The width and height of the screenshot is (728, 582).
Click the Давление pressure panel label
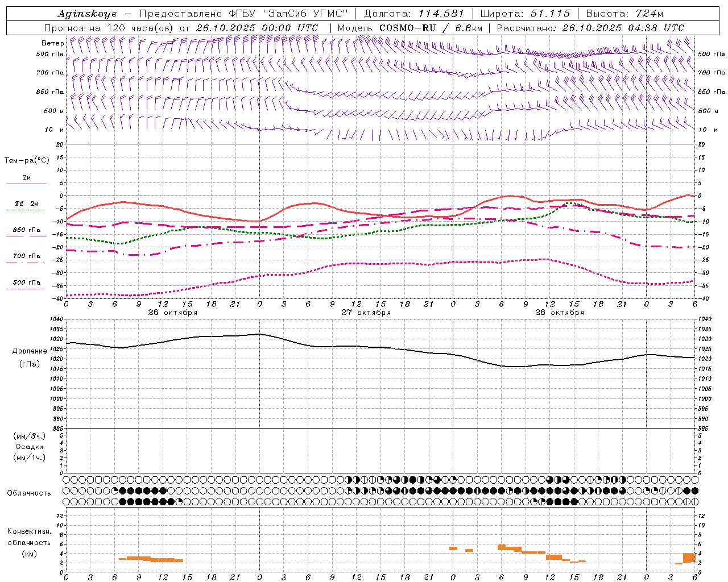click(30, 351)
